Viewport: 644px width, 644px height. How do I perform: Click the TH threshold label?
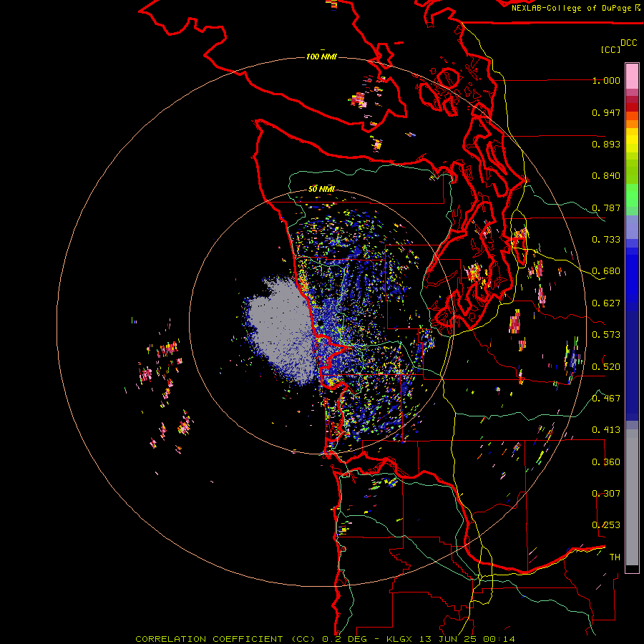coord(615,557)
